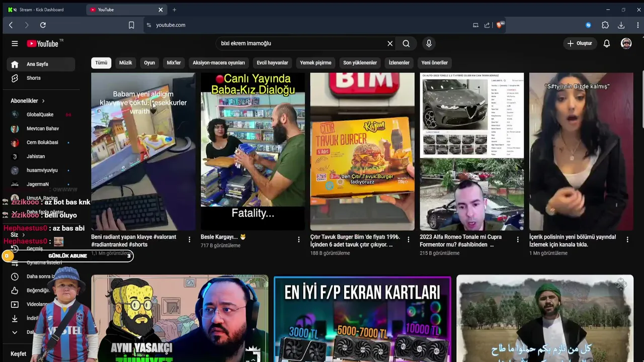Open options for İçerik polisinin video

coord(627,240)
